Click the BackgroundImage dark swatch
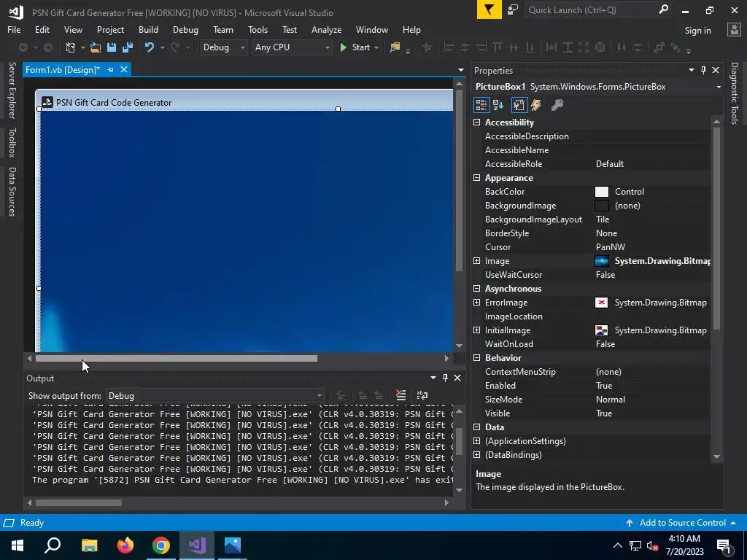This screenshot has width=747, height=560. pos(602,205)
